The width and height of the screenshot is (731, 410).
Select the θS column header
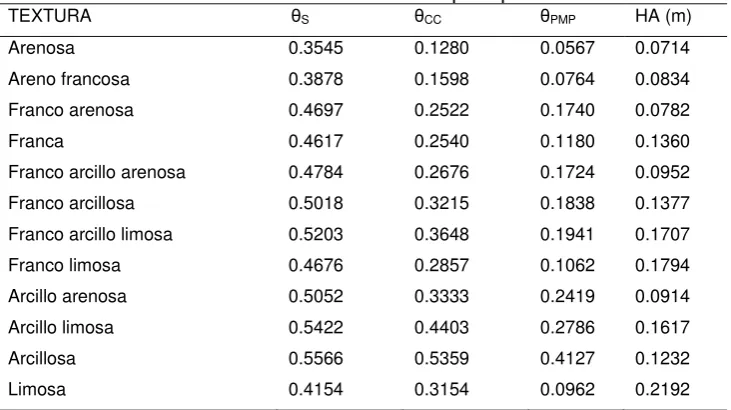pos(300,17)
